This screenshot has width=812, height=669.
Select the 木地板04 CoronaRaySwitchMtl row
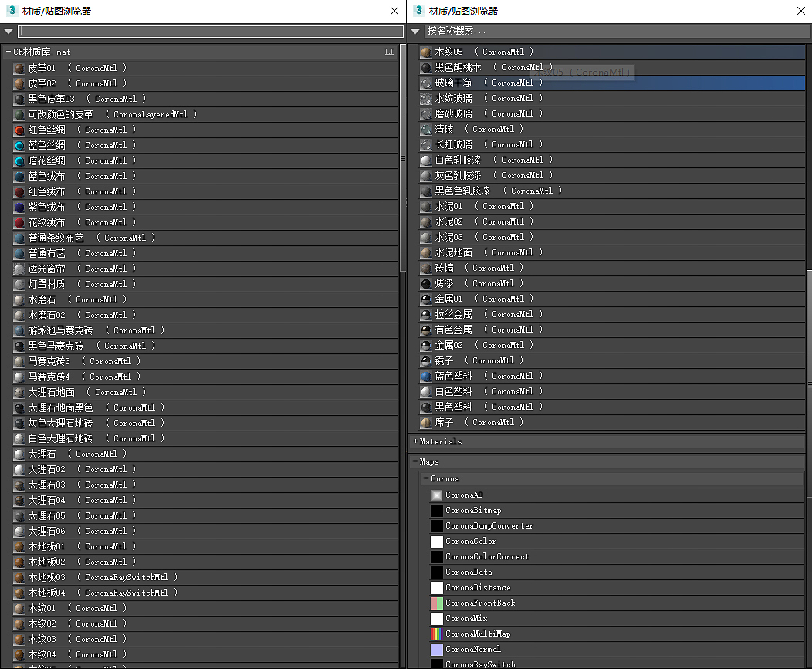[x=205, y=593]
